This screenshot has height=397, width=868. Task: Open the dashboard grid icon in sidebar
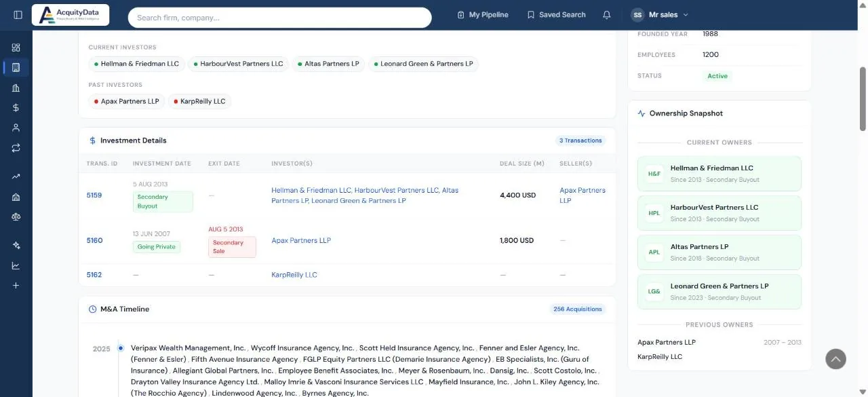[x=16, y=48]
